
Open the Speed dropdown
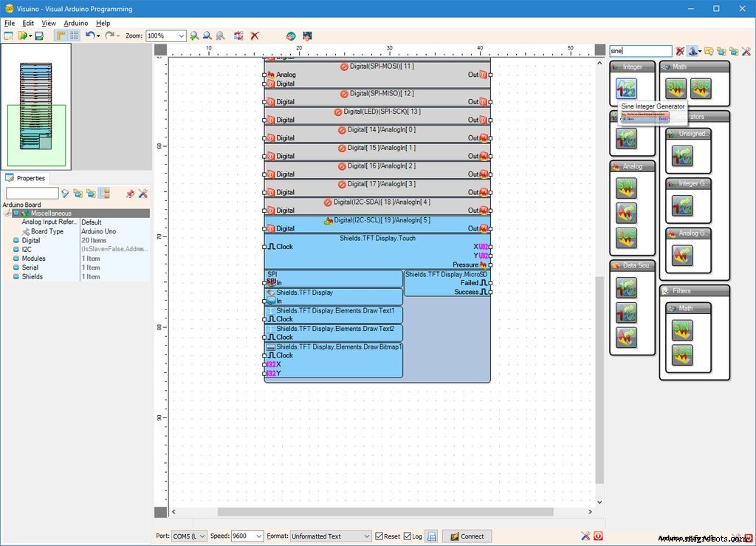point(246,536)
